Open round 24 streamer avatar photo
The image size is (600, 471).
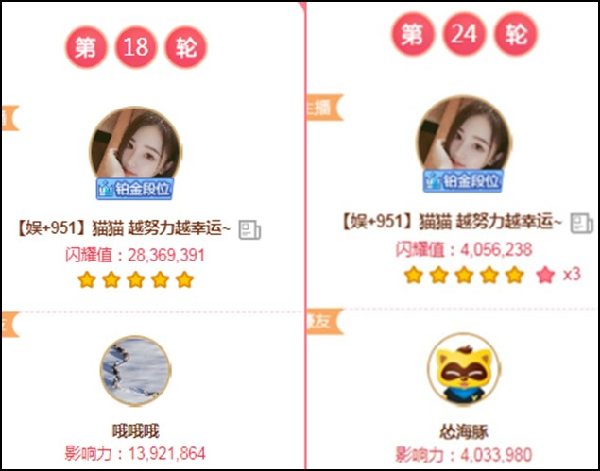pos(464,135)
